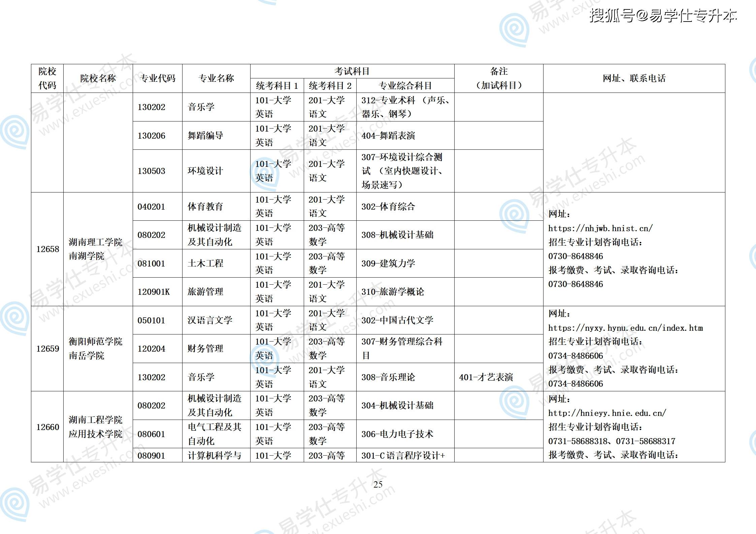The image size is (756, 534).
Task: Click the major name 旅游管理
Action: (205, 292)
